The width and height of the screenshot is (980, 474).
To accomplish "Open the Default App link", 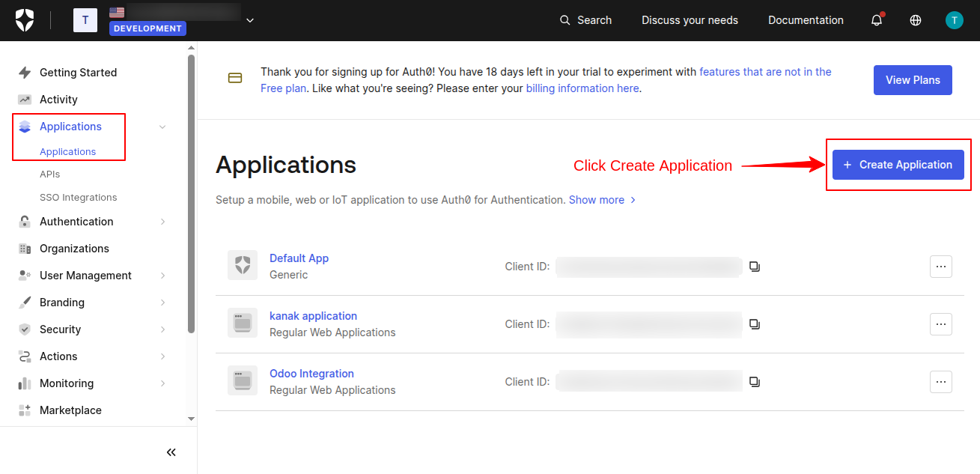I will (x=299, y=258).
